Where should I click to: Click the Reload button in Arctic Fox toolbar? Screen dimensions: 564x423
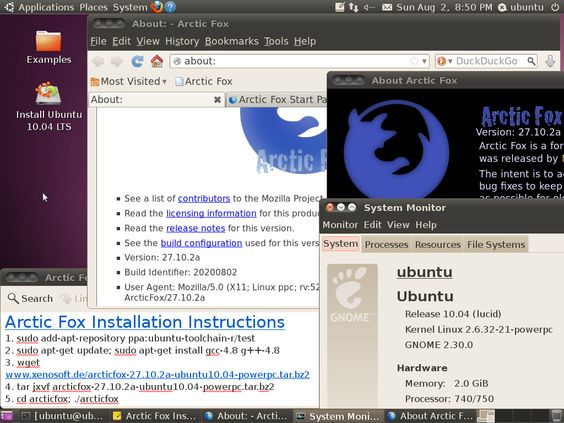(x=137, y=61)
